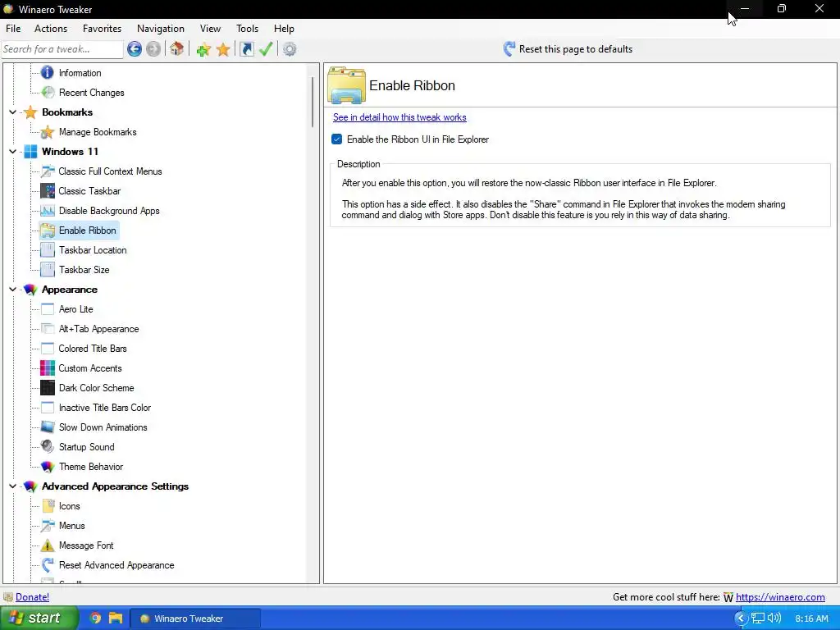The height and width of the screenshot is (630, 840).
Task: Open settings gear icon in toolbar
Action: 290,49
